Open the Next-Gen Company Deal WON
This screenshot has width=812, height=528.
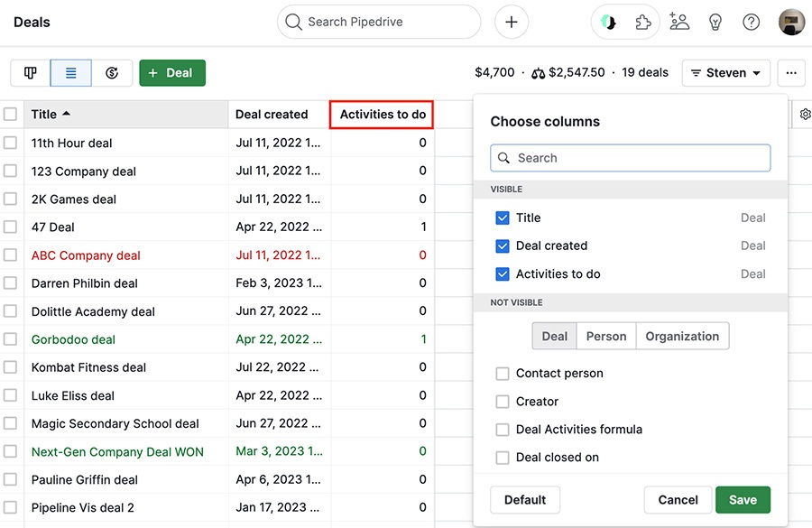pyautogui.click(x=117, y=452)
